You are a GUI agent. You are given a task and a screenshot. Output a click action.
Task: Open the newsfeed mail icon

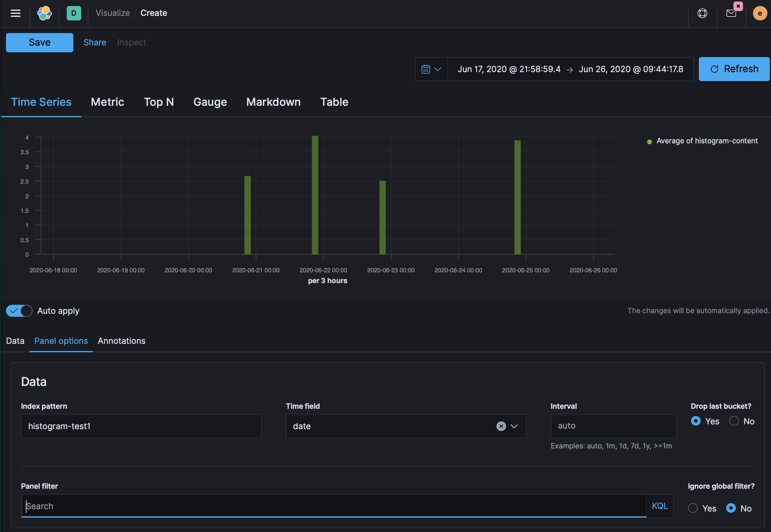coord(731,13)
